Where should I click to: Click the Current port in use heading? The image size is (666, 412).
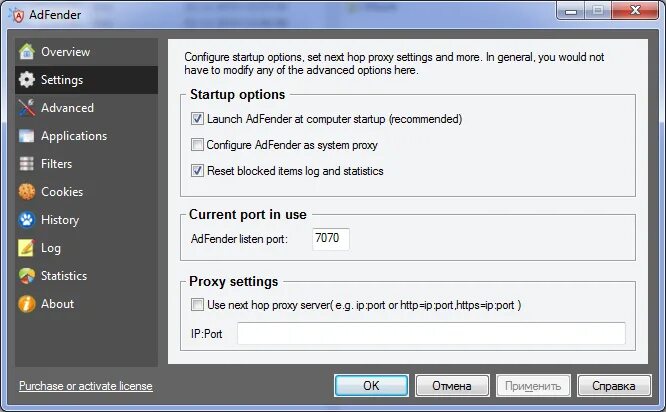(248, 214)
